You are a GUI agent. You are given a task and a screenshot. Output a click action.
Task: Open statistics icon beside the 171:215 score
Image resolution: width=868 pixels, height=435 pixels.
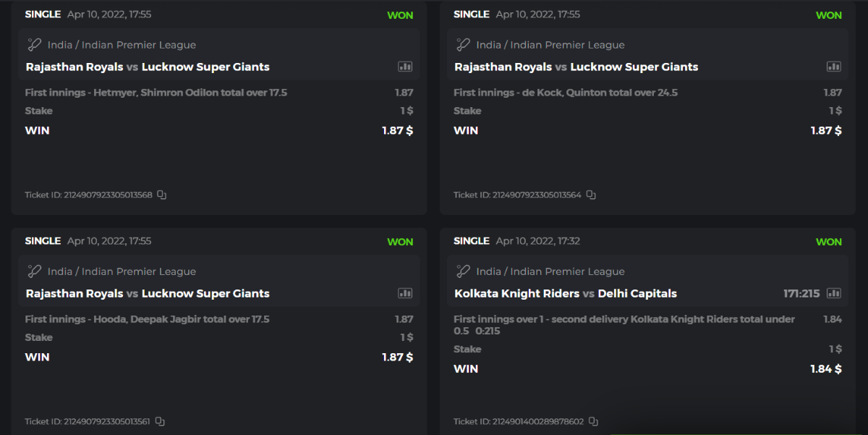834,293
